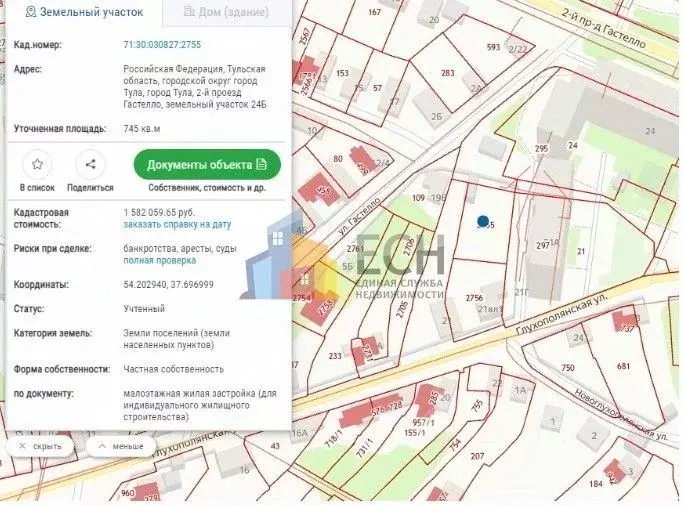
Task: Select parcel 750 on the map
Action: click(568, 368)
